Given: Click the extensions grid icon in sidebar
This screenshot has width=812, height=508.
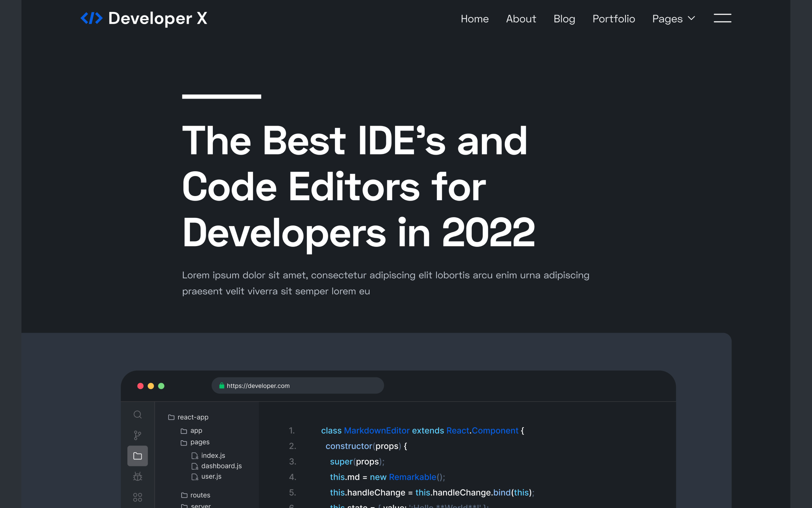Looking at the screenshot, I should pos(138,497).
